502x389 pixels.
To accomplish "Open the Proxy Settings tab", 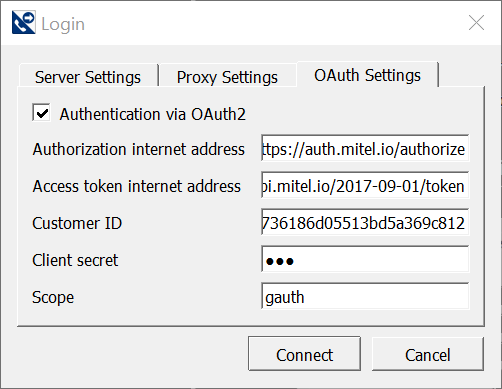I will tap(227, 77).
